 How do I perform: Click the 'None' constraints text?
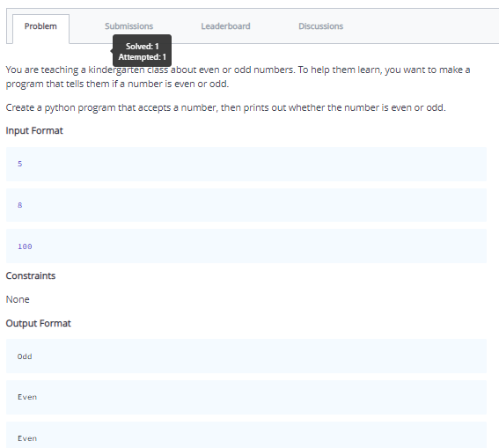click(x=18, y=299)
